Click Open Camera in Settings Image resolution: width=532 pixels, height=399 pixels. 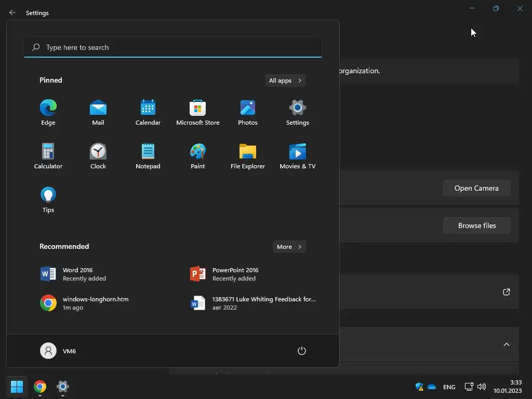click(477, 188)
